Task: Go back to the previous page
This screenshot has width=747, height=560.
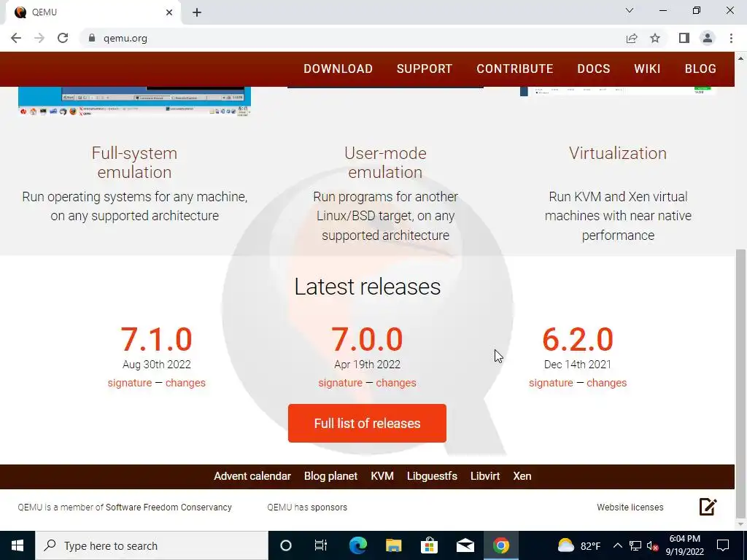Action: pyautogui.click(x=16, y=38)
